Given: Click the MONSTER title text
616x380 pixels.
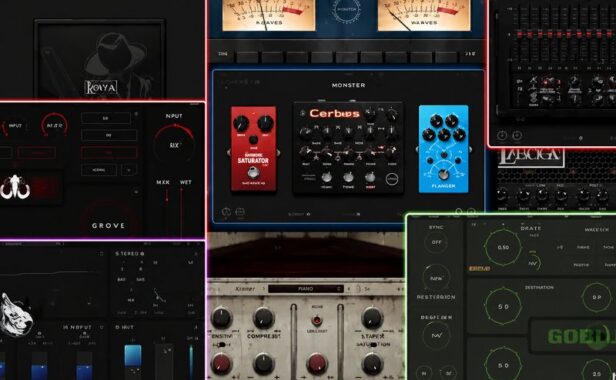Looking at the screenshot, I should click(348, 85).
